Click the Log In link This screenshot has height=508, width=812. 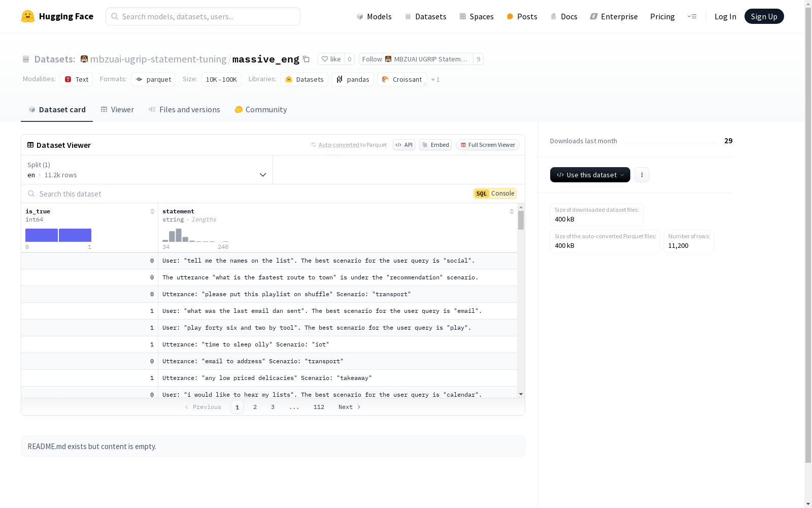click(725, 16)
